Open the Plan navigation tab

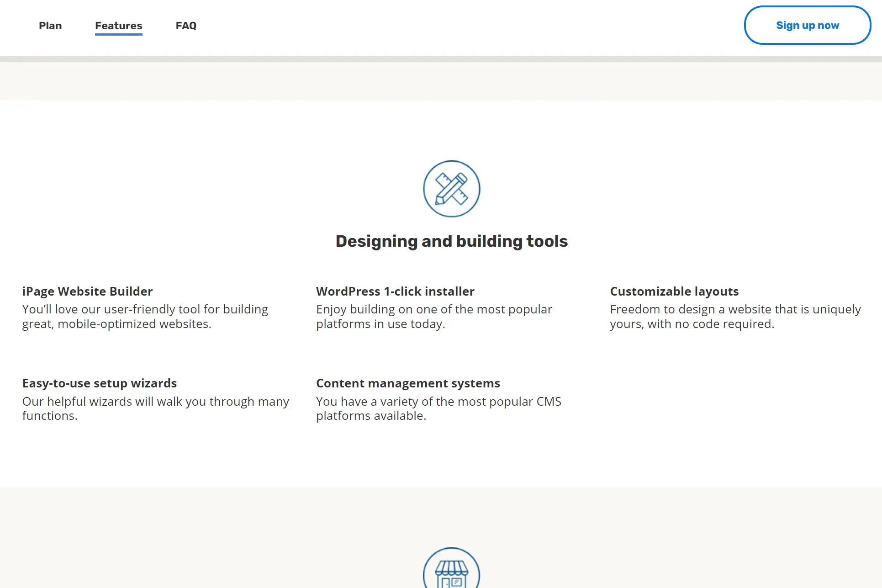[50, 26]
